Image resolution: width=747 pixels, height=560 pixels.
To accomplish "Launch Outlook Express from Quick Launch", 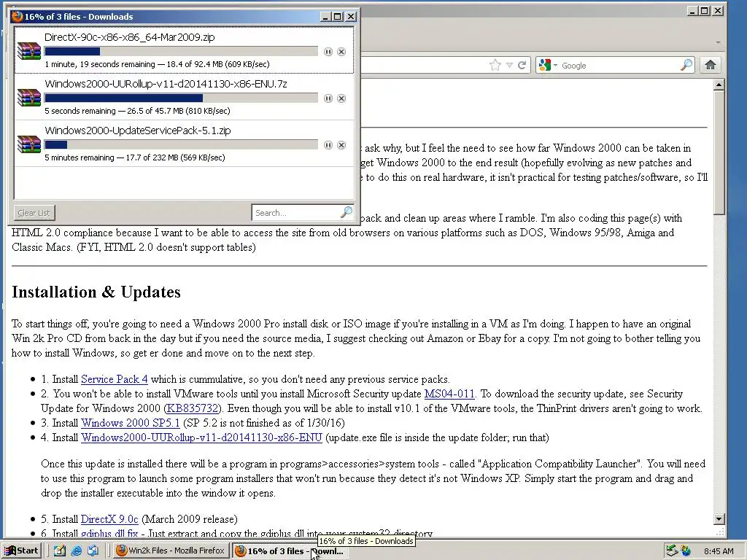I will [93, 551].
